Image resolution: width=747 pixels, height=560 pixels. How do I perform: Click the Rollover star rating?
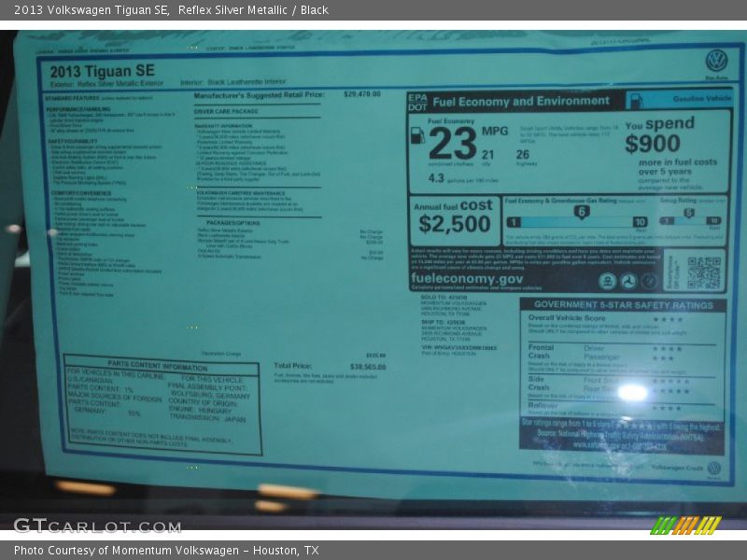[666, 408]
